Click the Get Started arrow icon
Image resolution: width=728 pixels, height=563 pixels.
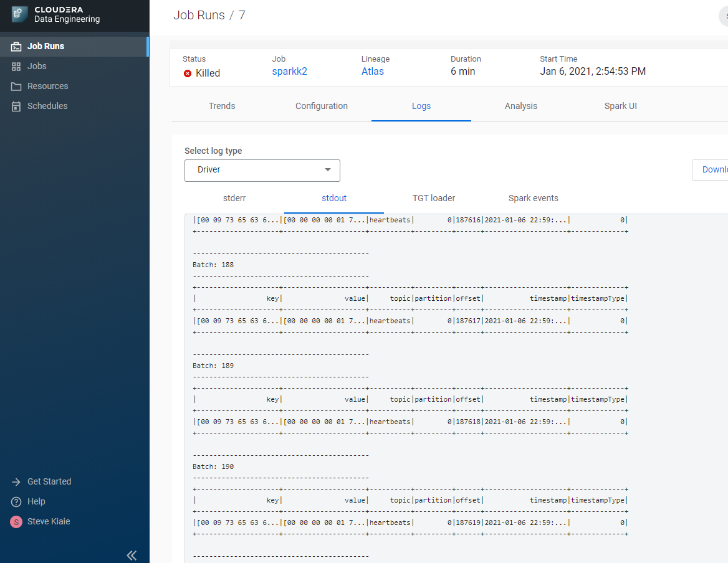tap(16, 482)
